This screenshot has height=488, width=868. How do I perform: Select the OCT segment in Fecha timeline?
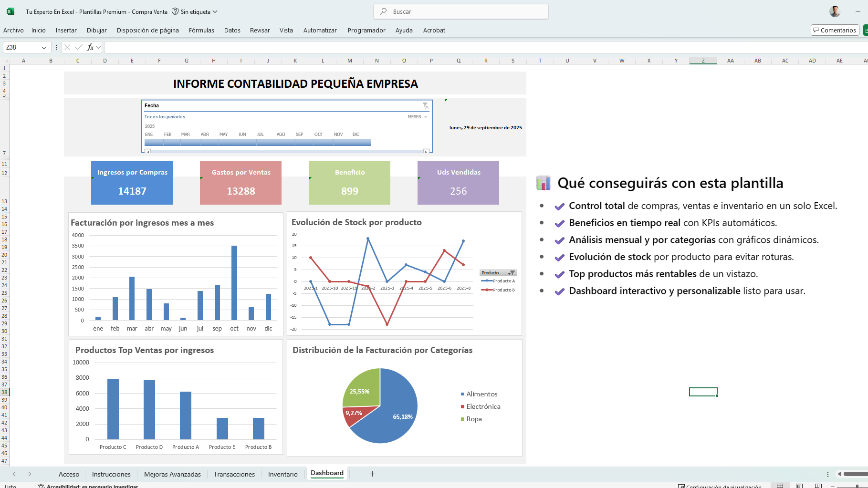pos(318,142)
